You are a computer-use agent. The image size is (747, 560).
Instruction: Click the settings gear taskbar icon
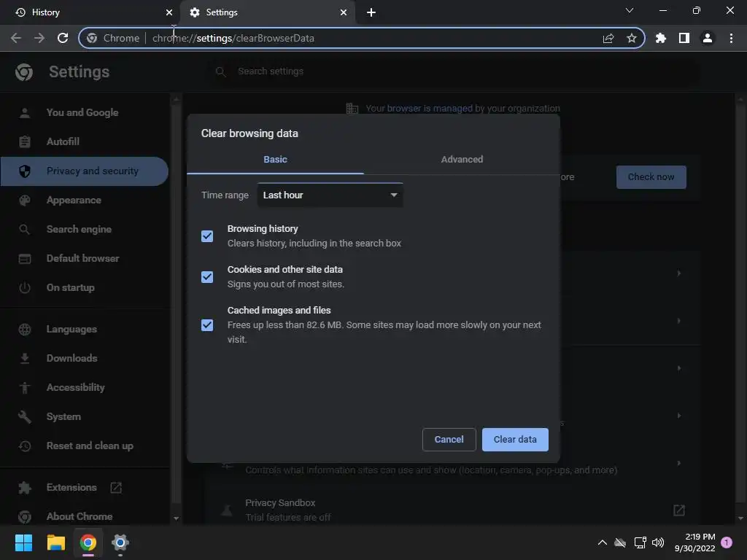[120, 542]
